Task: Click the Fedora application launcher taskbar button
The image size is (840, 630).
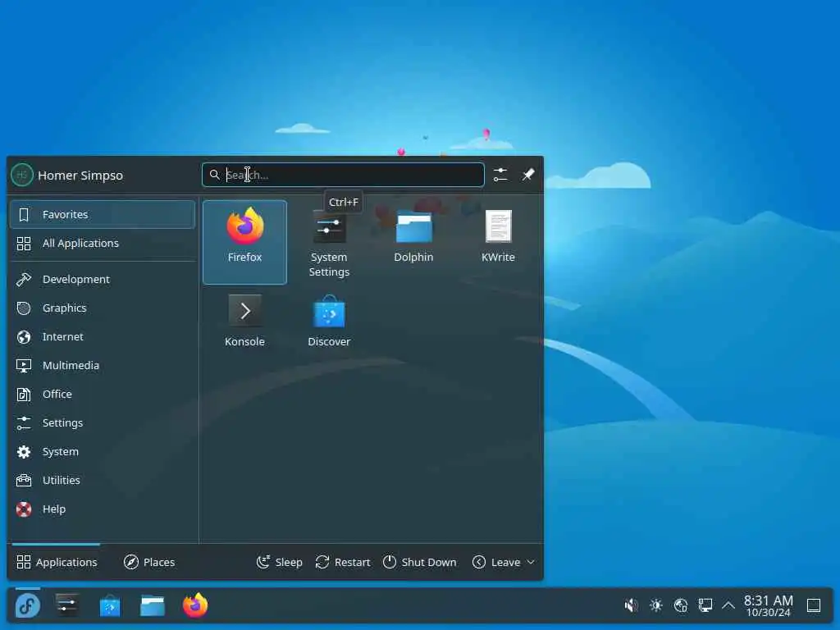Action: click(27, 606)
